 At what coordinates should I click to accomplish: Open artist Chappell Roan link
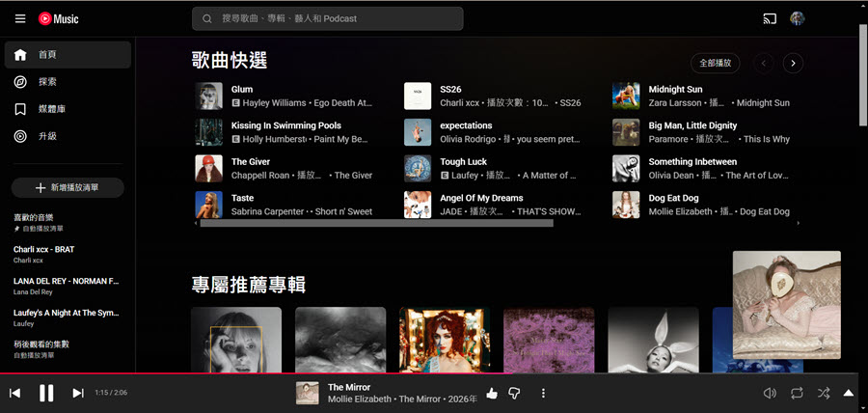260,176
